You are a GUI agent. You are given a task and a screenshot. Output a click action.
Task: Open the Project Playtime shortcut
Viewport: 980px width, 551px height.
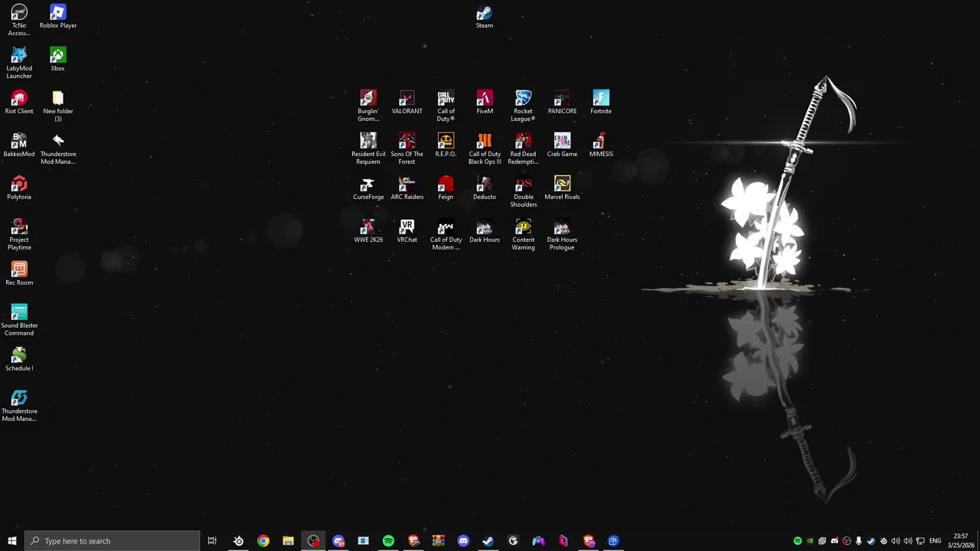tap(19, 235)
